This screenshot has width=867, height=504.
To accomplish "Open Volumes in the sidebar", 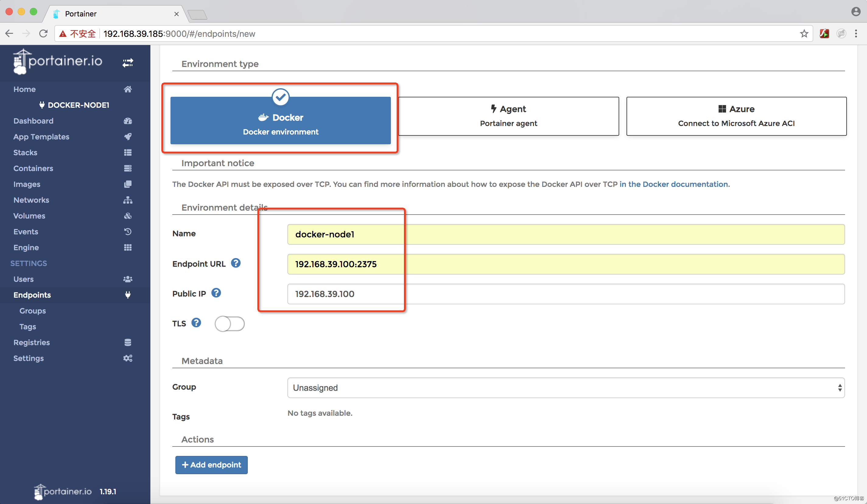I will coord(29,216).
